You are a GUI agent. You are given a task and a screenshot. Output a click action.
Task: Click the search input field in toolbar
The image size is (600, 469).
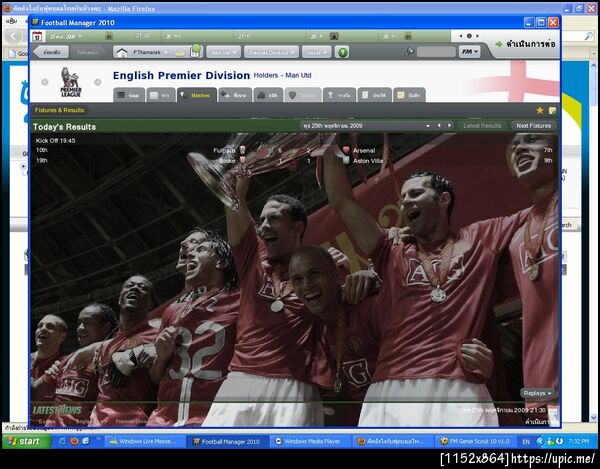click(436, 52)
